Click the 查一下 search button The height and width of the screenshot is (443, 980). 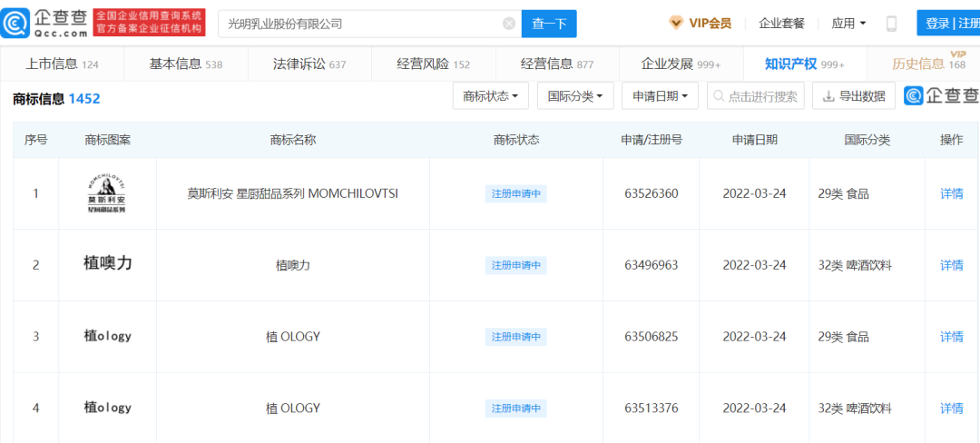click(x=549, y=24)
